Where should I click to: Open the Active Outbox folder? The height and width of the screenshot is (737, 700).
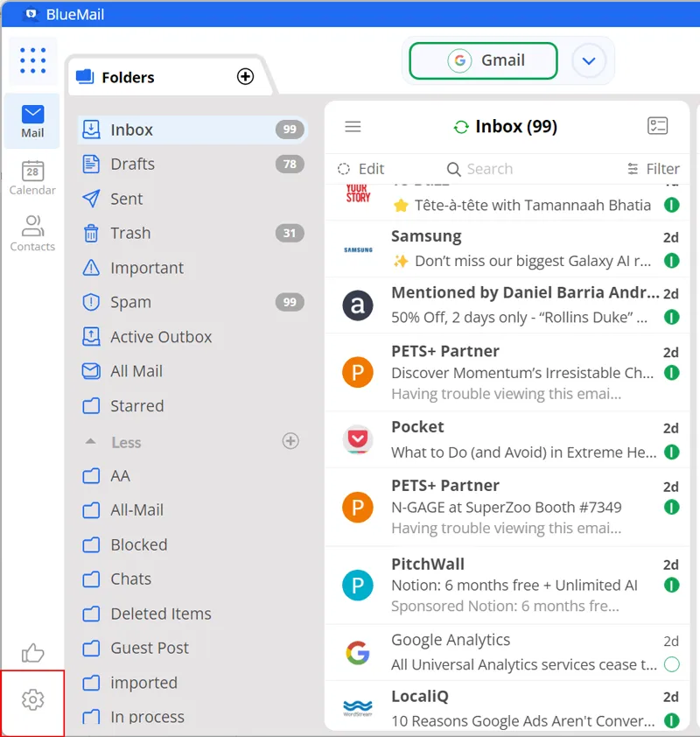192,336
